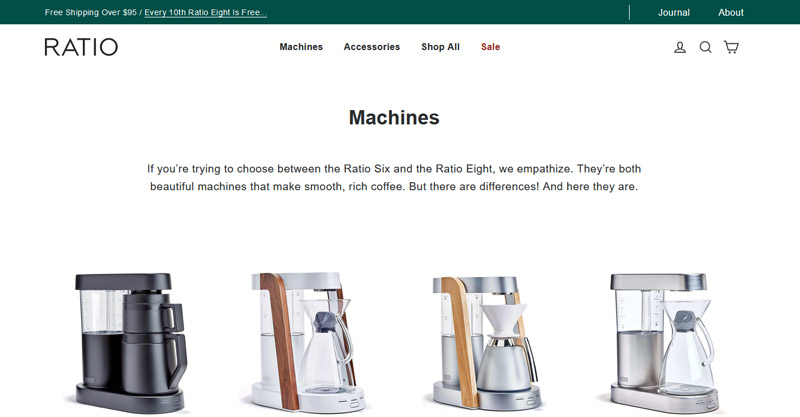Open the Machines menu item
The image size is (800, 417).
click(x=301, y=47)
